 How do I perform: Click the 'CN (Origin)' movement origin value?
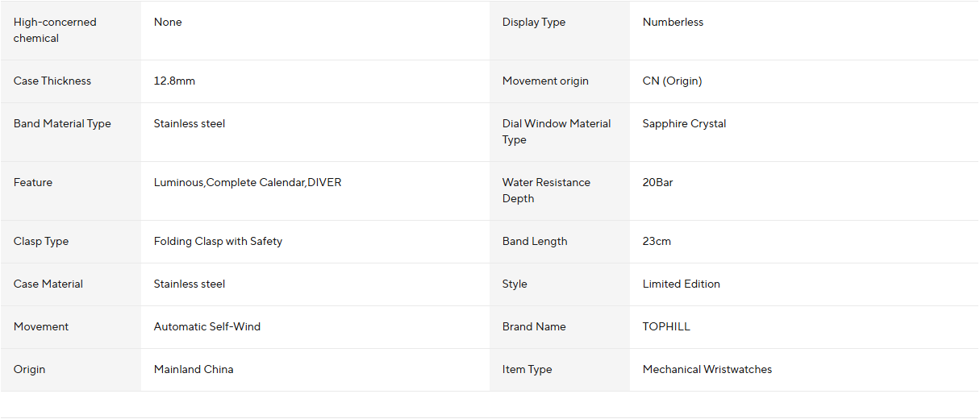[672, 81]
